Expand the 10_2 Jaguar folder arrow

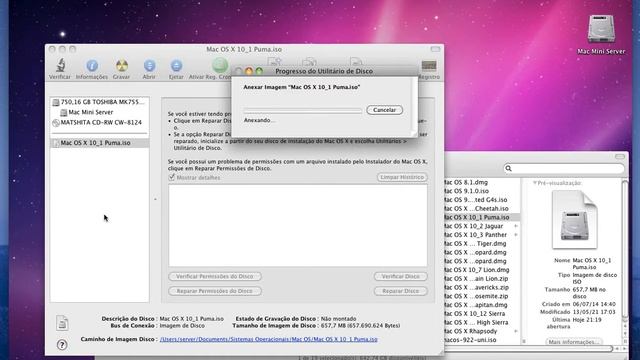516,226
